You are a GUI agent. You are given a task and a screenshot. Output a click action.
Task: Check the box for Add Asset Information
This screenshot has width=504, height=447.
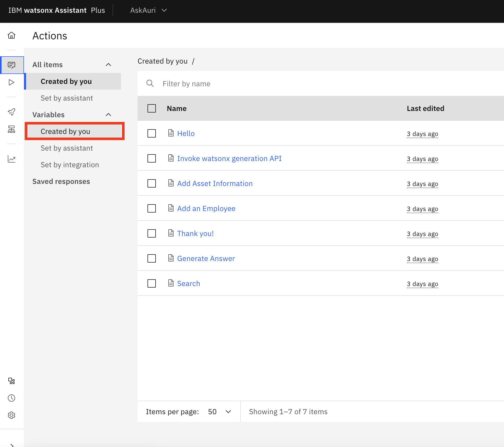click(x=152, y=183)
